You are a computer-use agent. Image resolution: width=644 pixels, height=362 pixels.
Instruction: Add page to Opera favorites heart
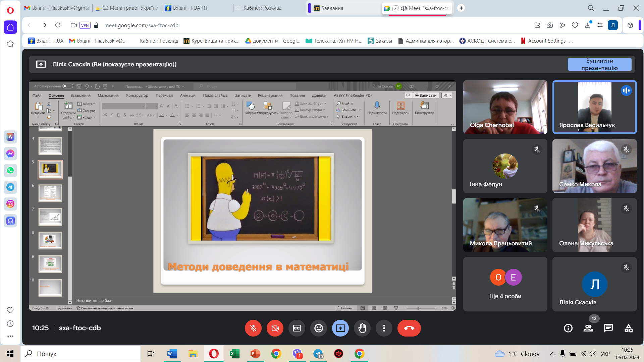point(575,25)
